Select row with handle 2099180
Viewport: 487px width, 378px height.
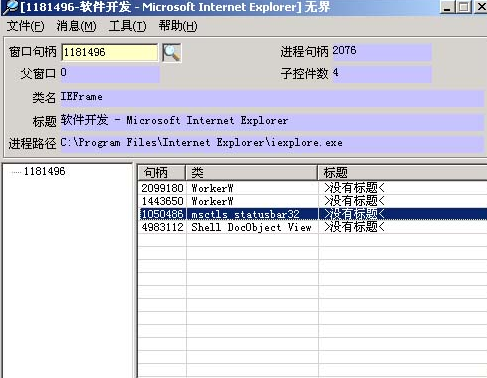[x=313, y=188]
